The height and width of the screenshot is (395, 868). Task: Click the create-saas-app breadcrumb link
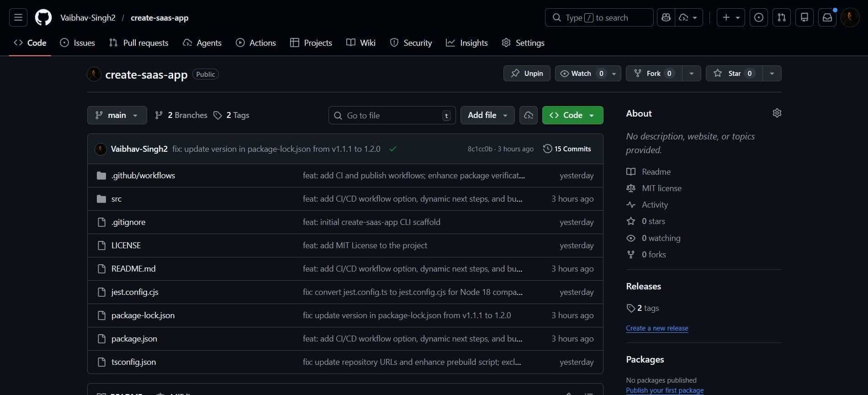[159, 18]
